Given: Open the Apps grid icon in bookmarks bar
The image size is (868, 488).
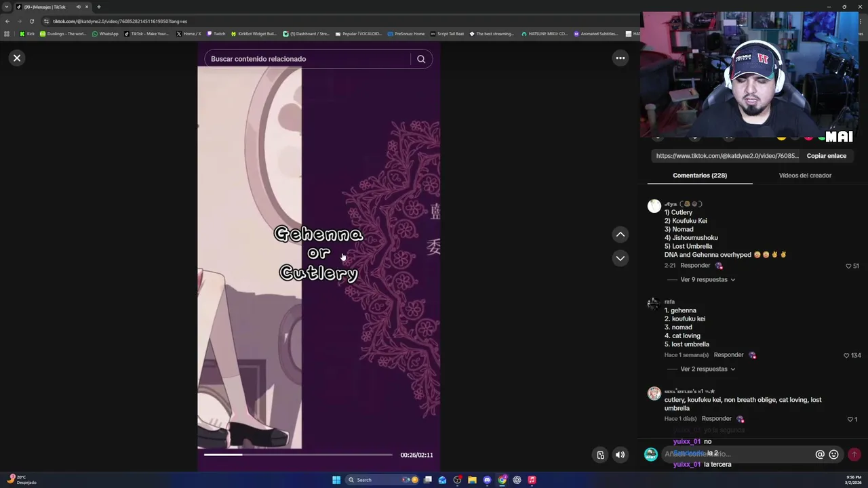Looking at the screenshot, I should (x=7, y=34).
